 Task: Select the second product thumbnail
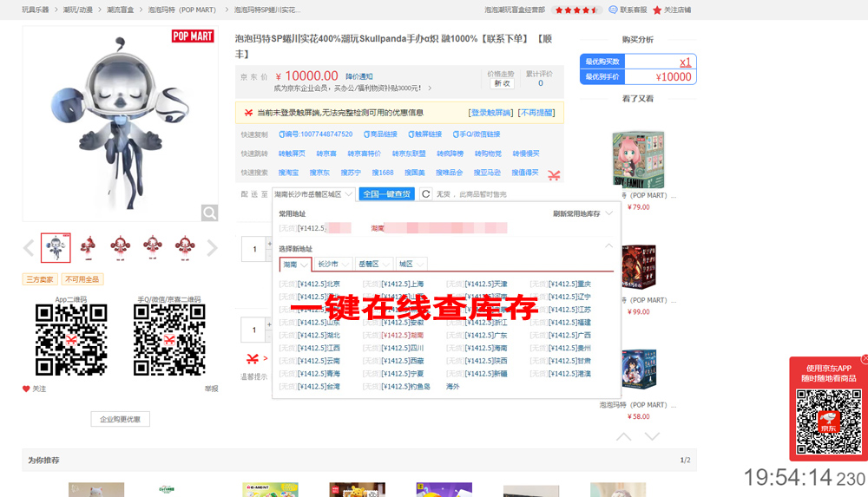click(x=88, y=248)
